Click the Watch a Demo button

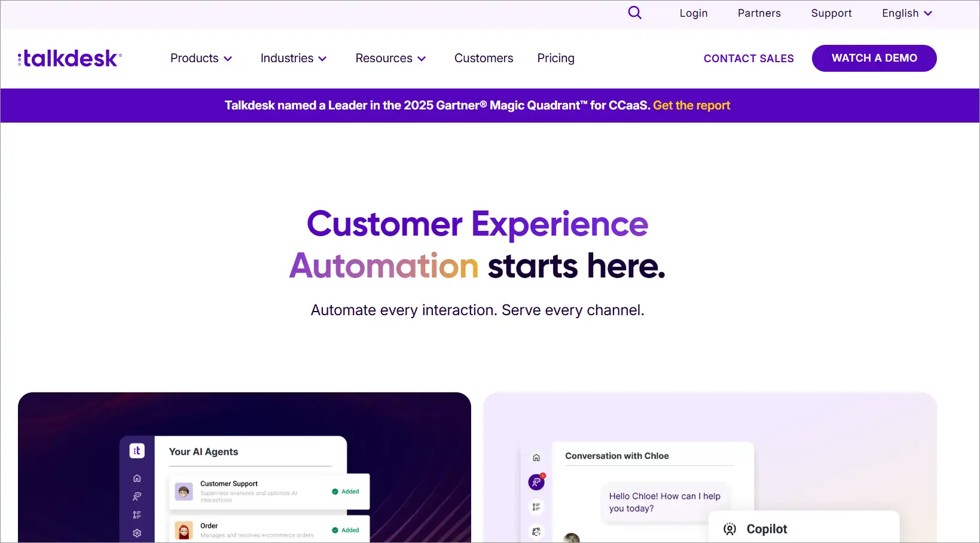point(874,58)
